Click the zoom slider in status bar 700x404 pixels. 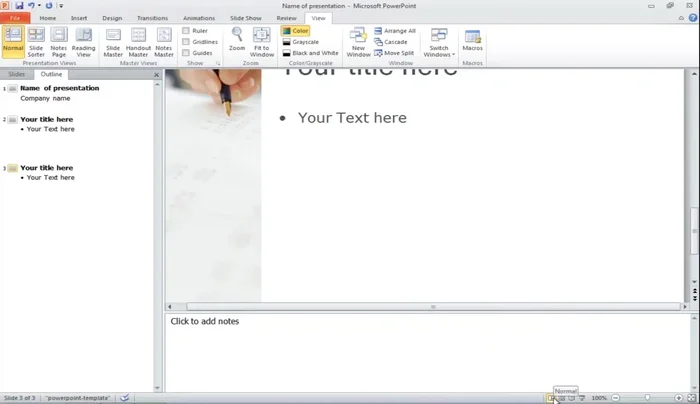click(x=646, y=398)
